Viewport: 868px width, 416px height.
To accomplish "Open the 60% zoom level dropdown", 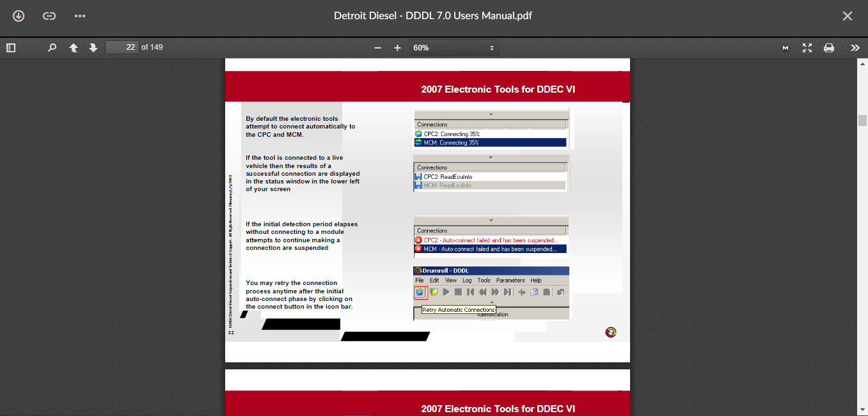I will point(454,48).
